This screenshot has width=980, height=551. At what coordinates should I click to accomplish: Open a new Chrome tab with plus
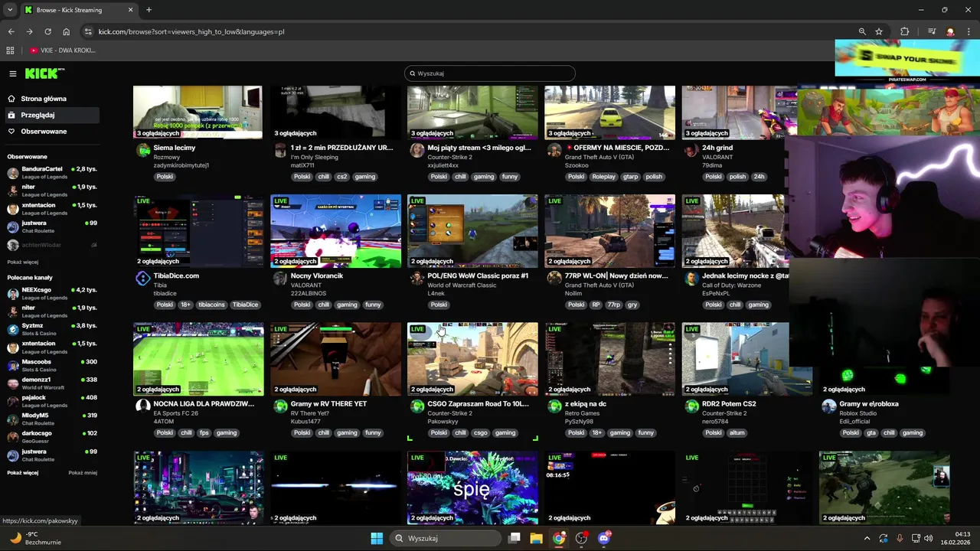tap(149, 10)
